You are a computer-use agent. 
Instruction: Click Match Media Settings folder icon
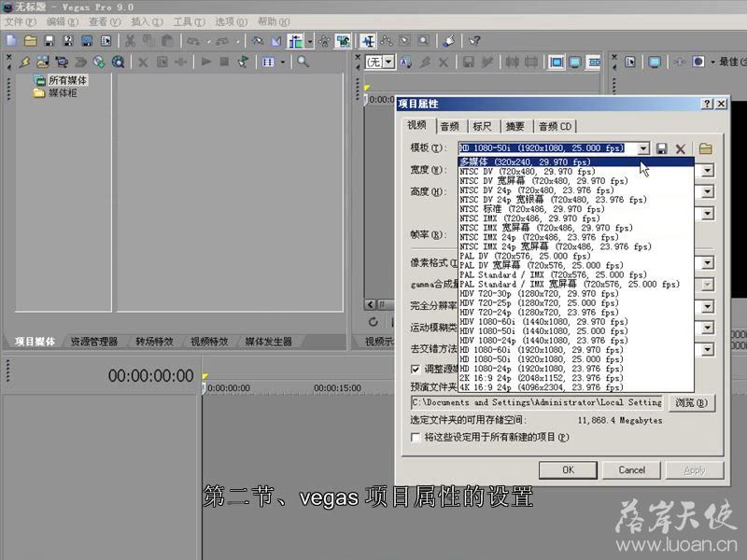pos(706,148)
